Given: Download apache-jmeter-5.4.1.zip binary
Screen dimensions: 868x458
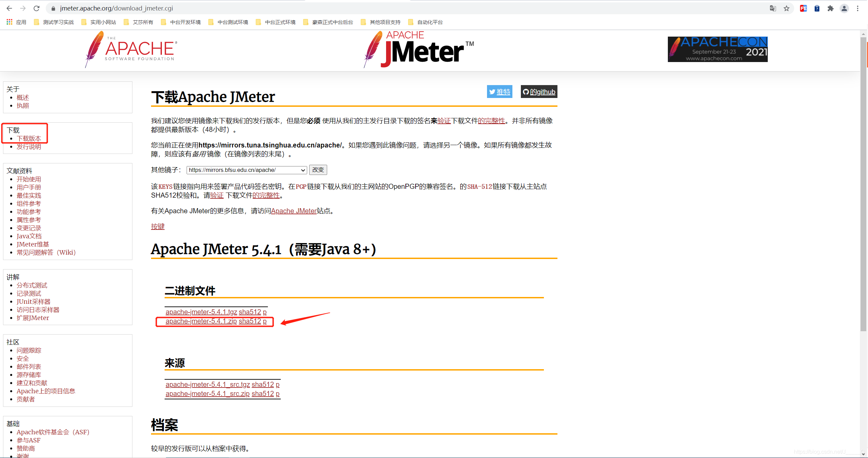Looking at the screenshot, I should [x=201, y=321].
